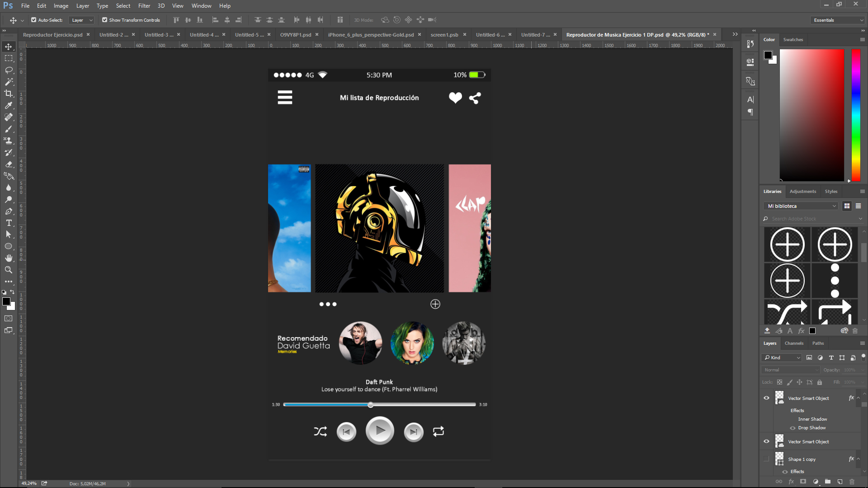Viewport: 868px width, 488px height.
Task: Select the Rectangular Marquee tool
Action: click(x=9, y=58)
